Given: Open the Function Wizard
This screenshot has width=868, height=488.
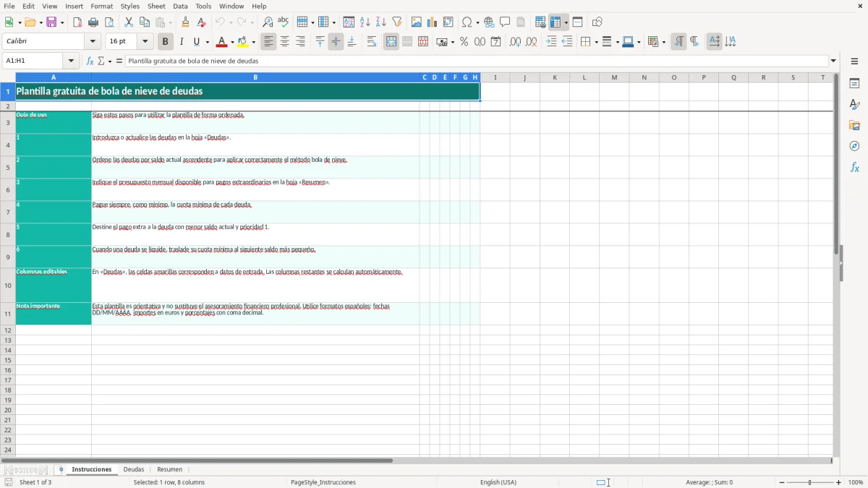Looking at the screenshot, I should pos(90,61).
